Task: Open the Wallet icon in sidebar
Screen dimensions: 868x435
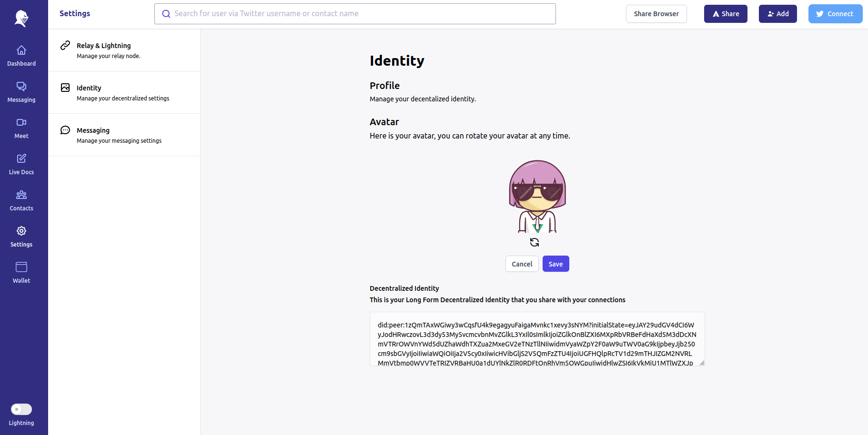Action: (21, 267)
